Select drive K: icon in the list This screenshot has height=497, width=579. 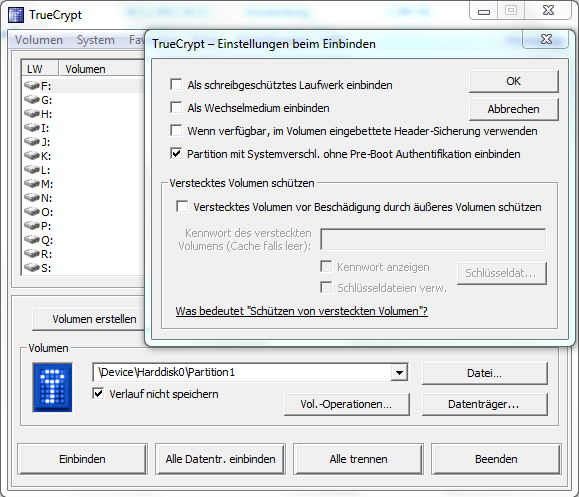pos(32,156)
